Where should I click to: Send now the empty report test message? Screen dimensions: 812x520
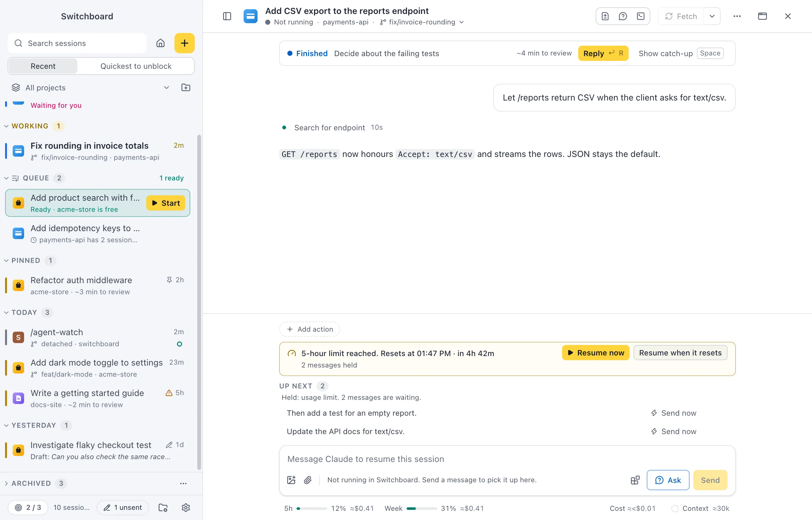coord(673,413)
